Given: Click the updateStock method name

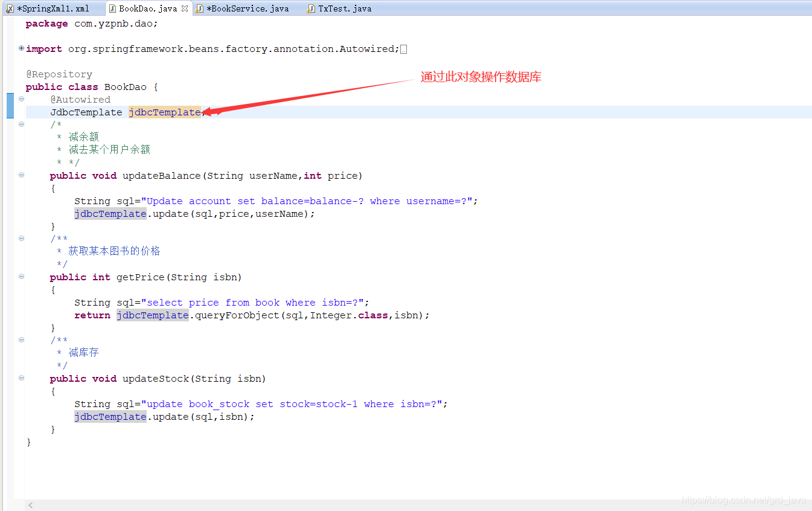Looking at the screenshot, I should pyautogui.click(x=156, y=379).
